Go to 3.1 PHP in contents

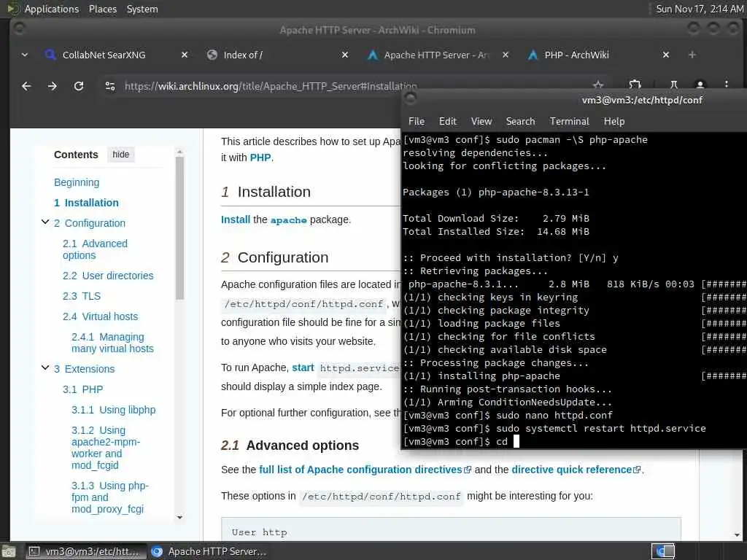pos(83,389)
